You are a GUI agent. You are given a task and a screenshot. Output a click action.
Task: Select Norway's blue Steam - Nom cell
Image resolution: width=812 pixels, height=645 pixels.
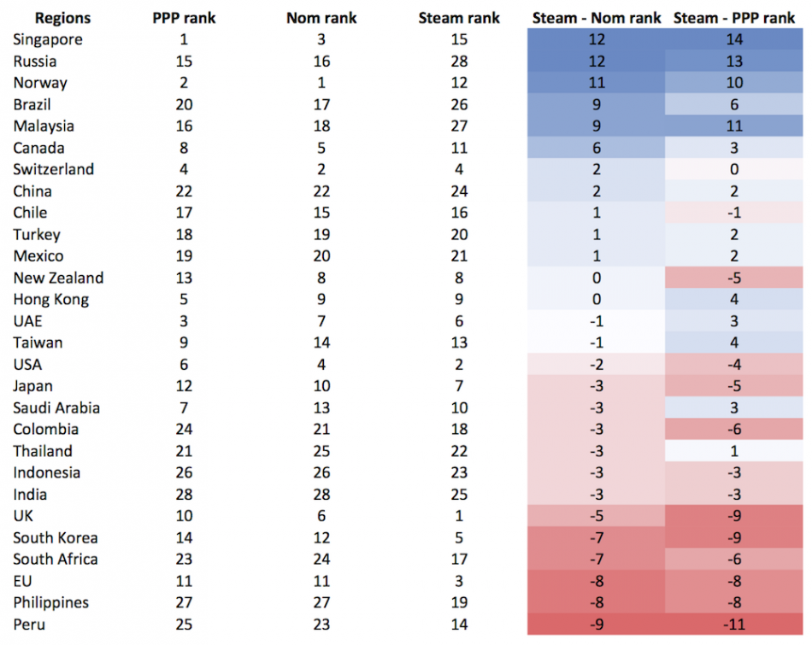point(597,83)
